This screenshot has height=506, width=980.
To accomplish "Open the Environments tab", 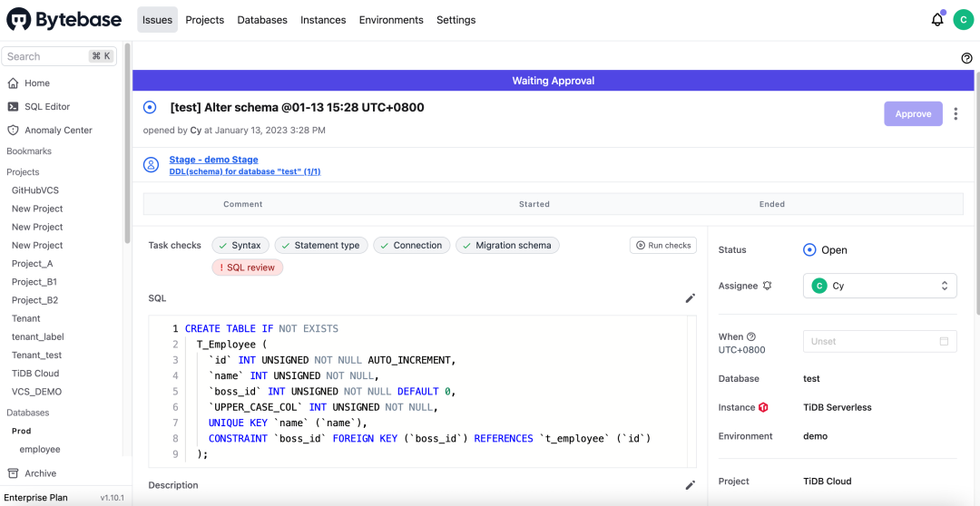I will click(391, 20).
